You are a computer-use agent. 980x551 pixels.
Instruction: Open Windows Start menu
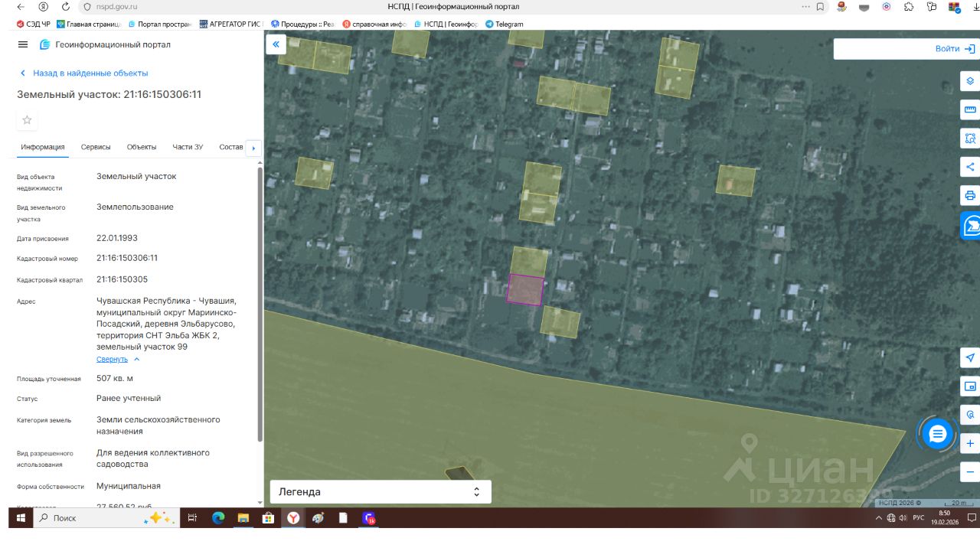coord(21,518)
